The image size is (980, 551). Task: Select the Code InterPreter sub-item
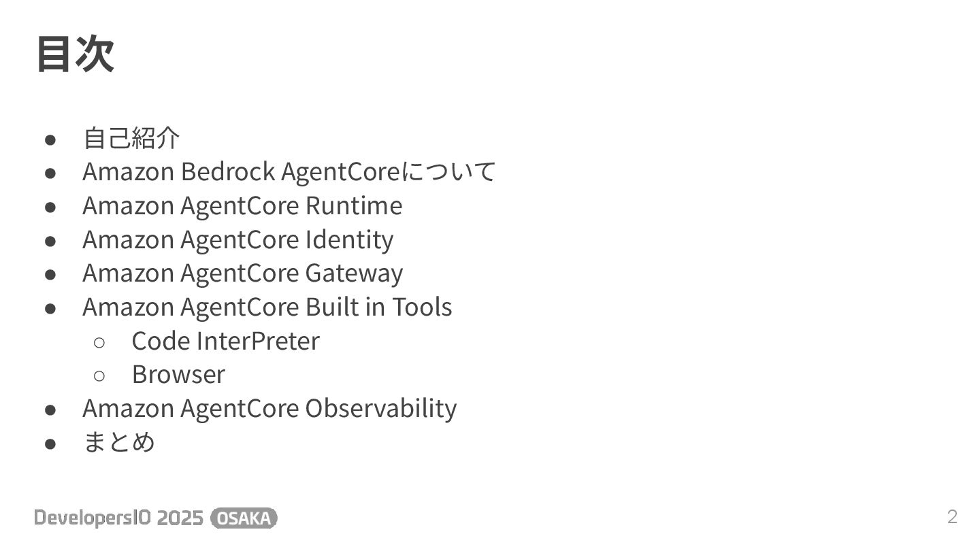coord(225,341)
